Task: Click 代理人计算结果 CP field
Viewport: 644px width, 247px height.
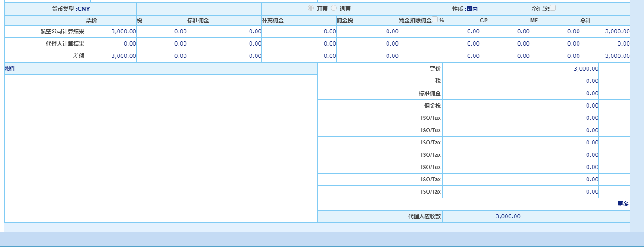Action: coord(505,44)
